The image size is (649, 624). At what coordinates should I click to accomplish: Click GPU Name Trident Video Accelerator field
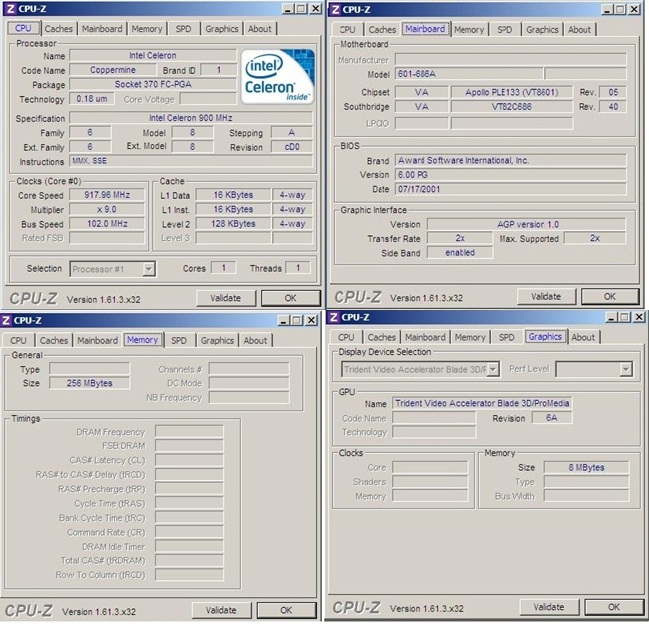click(482, 403)
